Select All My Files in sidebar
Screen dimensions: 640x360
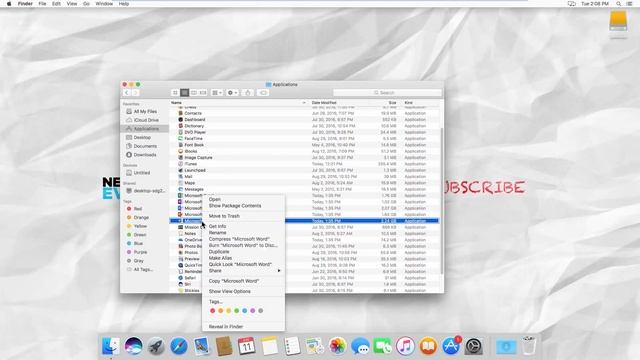point(145,111)
